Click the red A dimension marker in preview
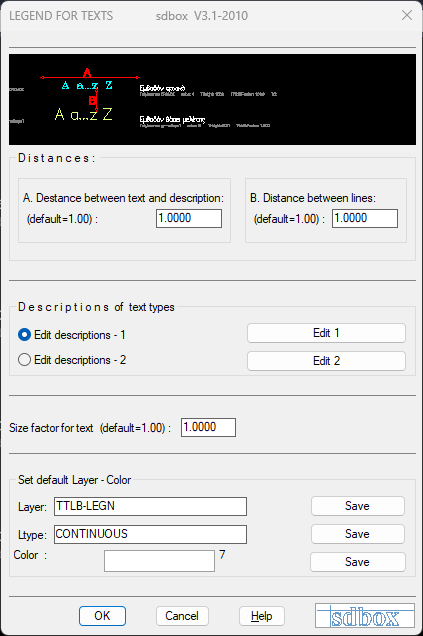The image size is (423, 636). [x=87, y=73]
